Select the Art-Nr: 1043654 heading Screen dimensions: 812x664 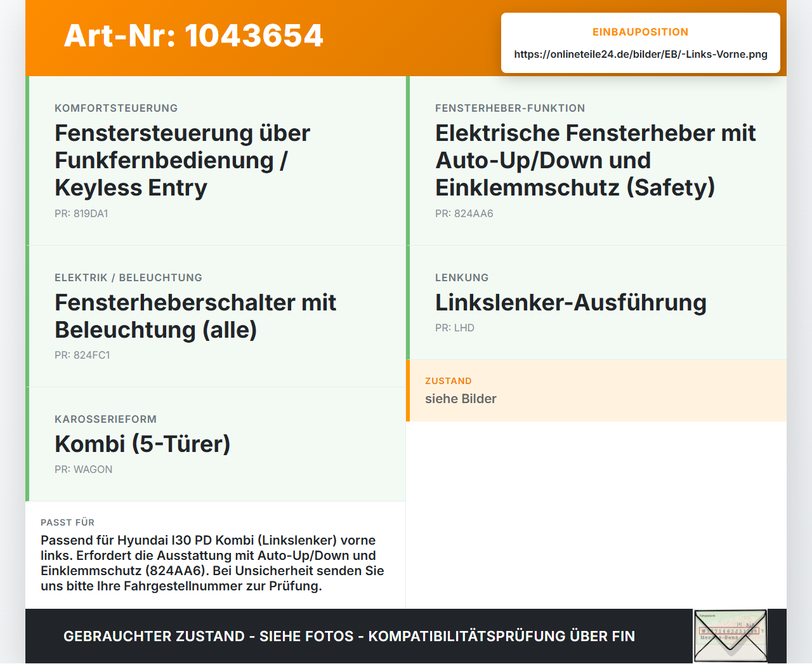pos(193,36)
